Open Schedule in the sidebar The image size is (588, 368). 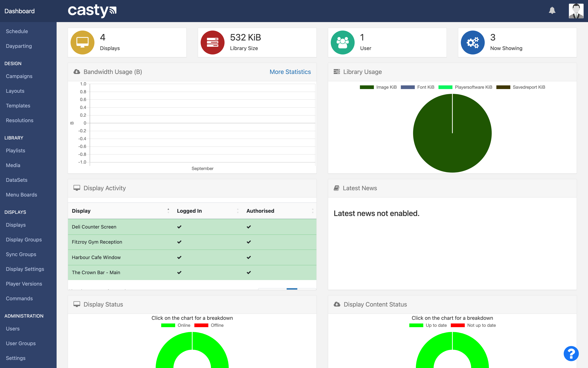tap(17, 31)
